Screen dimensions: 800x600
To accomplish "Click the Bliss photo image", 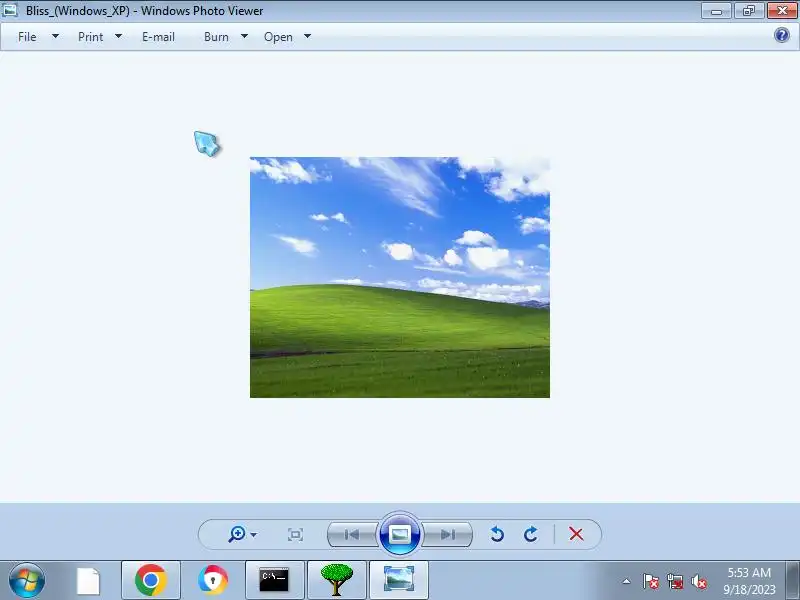I will [x=399, y=277].
